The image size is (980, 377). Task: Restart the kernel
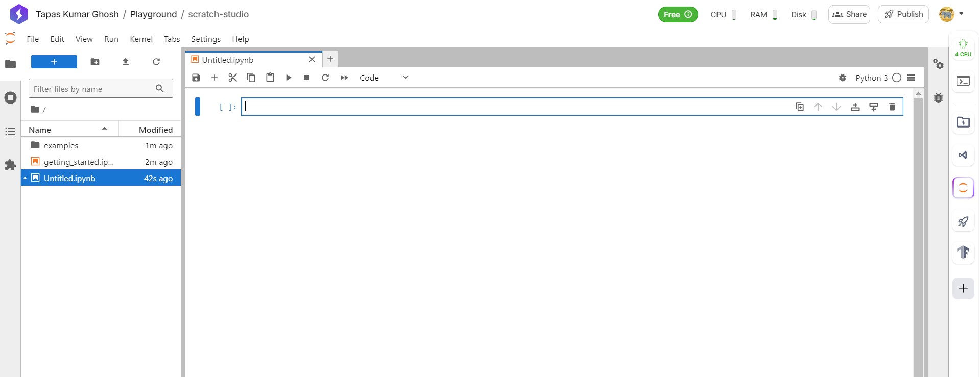325,78
